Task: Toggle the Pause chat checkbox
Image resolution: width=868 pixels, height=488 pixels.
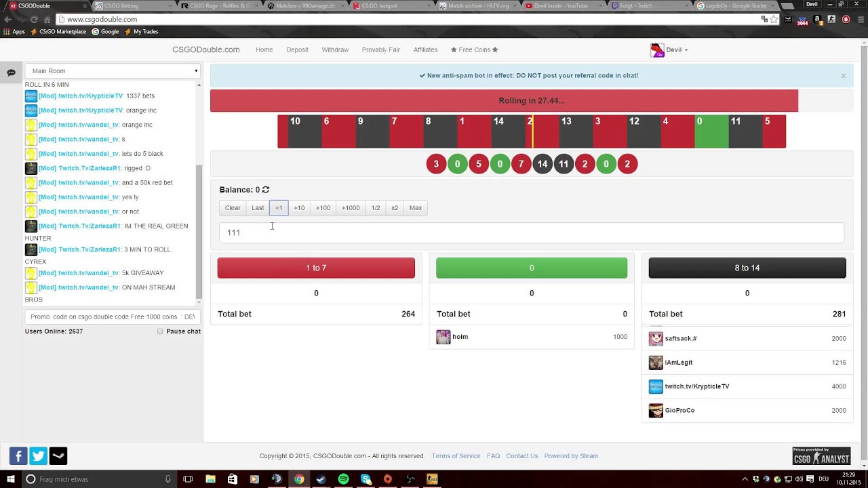Action: (x=160, y=331)
